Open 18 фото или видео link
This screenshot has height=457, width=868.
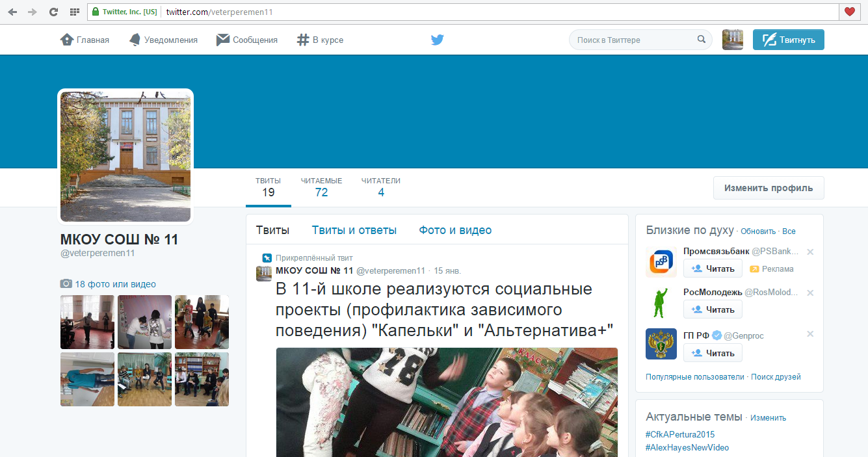pyautogui.click(x=116, y=284)
